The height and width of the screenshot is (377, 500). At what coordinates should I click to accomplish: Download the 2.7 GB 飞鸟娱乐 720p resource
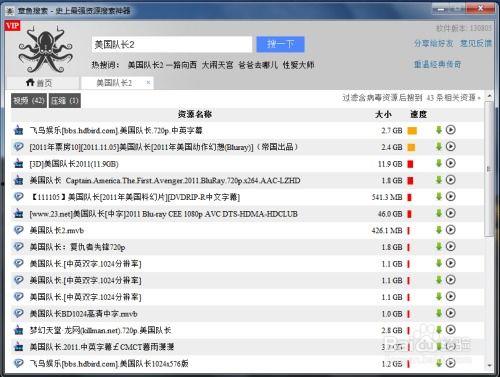point(439,130)
